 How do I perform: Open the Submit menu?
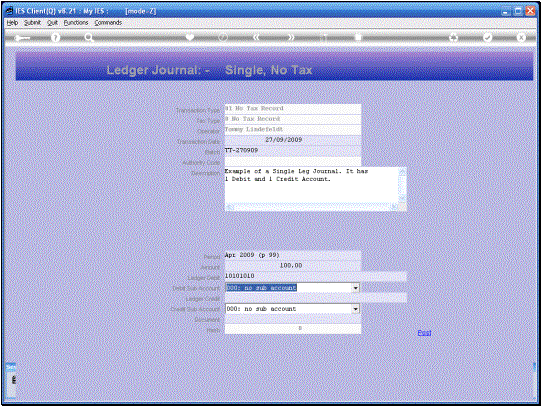pos(32,22)
